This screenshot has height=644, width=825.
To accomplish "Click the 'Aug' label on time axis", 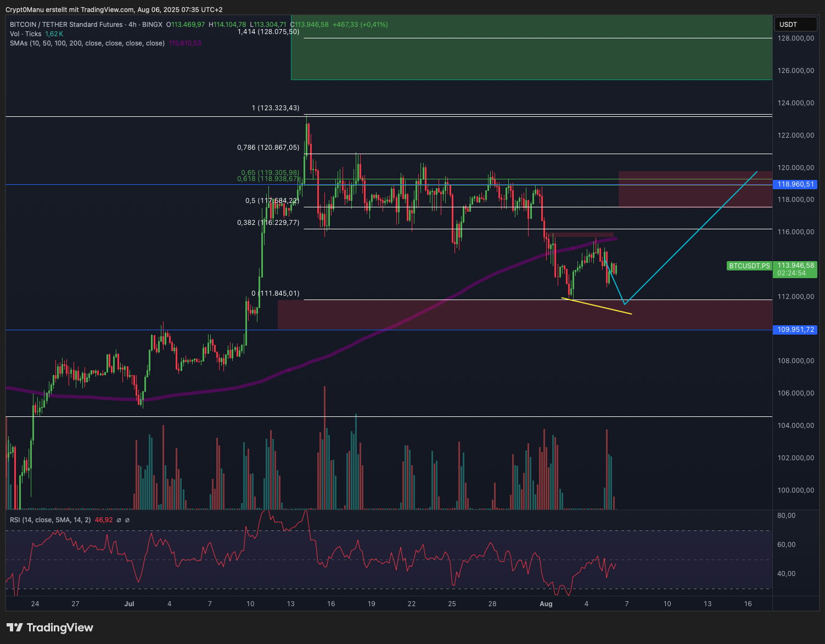I will coord(546,604).
